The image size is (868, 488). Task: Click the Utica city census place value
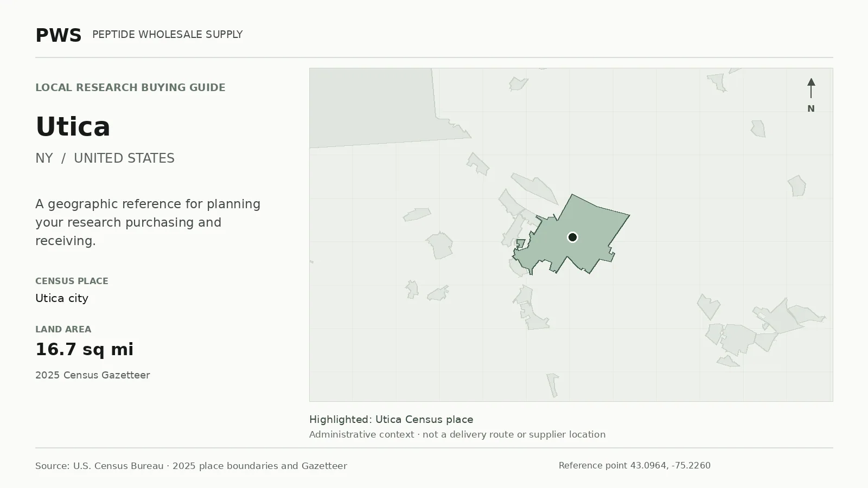pyautogui.click(x=62, y=298)
